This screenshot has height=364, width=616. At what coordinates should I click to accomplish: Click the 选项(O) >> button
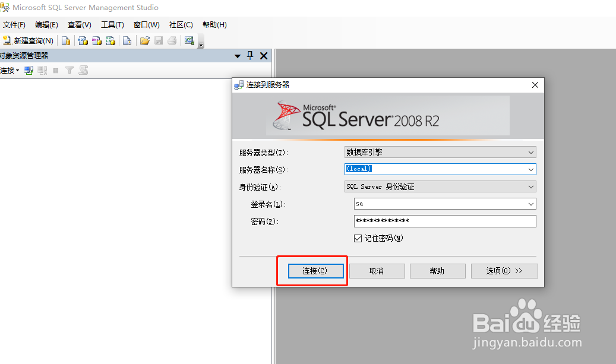point(504,271)
